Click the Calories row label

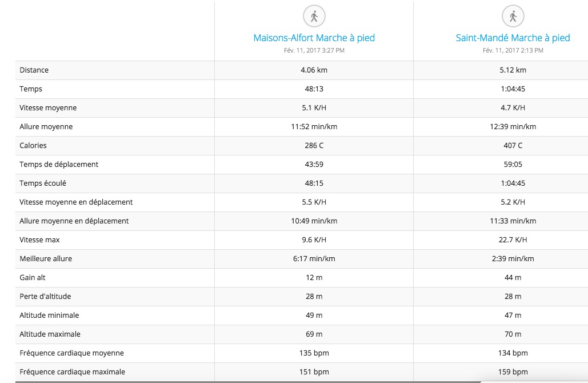pyautogui.click(x=33, y=146)
